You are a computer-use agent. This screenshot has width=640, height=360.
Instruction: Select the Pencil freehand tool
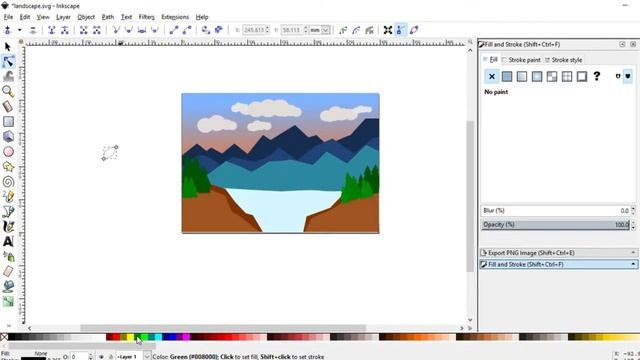click(8, 196)
